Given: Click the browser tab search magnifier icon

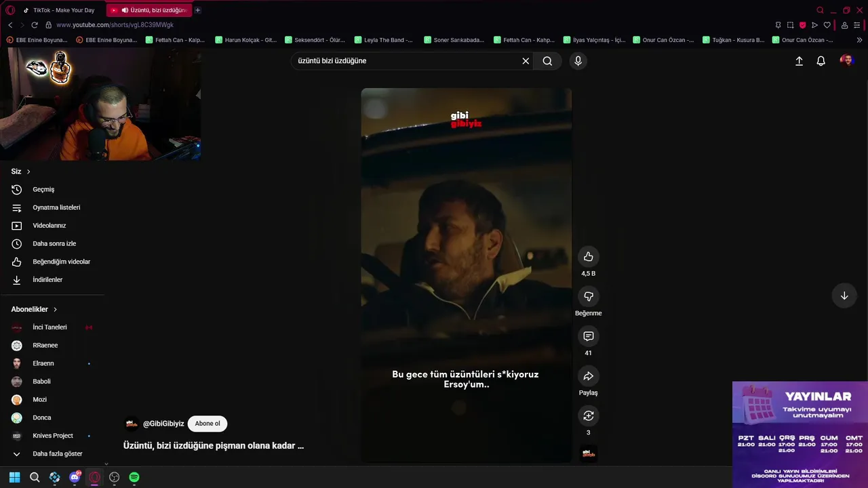Looking at the screenshot, I should (x=820, y=10).
